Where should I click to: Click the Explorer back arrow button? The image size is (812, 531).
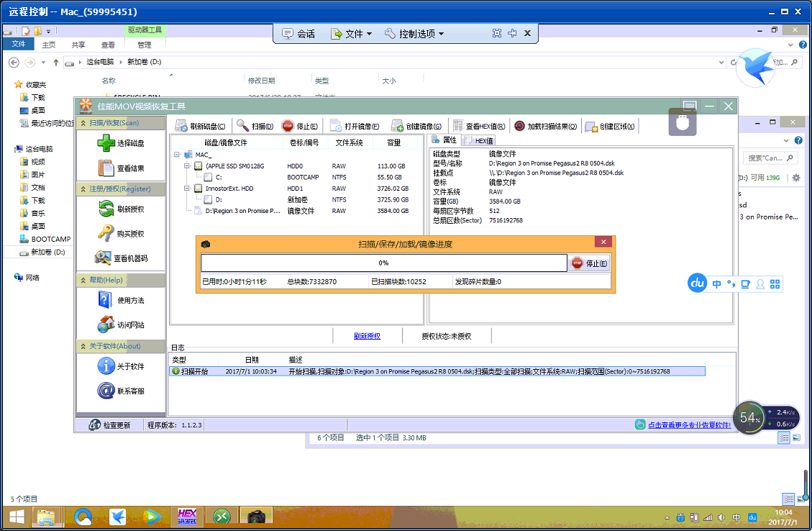tap(14, 62)
